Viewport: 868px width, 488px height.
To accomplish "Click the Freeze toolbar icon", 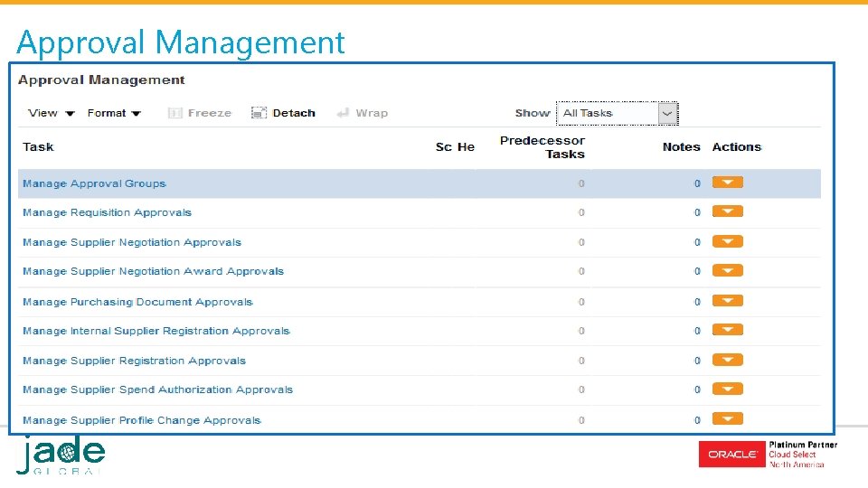I will [175, 113].
